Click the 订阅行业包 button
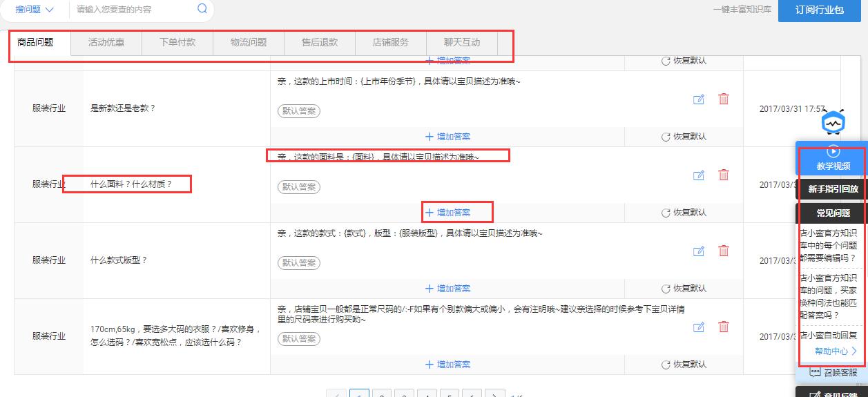This screenshot has width=868, height=397. click(x=820, y=10)
